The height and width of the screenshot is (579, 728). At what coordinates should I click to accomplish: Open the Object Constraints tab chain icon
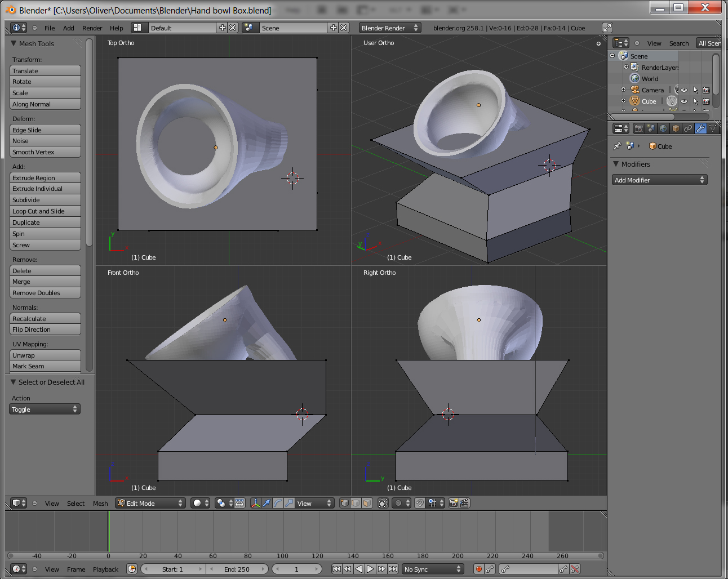tap(689, 128)
